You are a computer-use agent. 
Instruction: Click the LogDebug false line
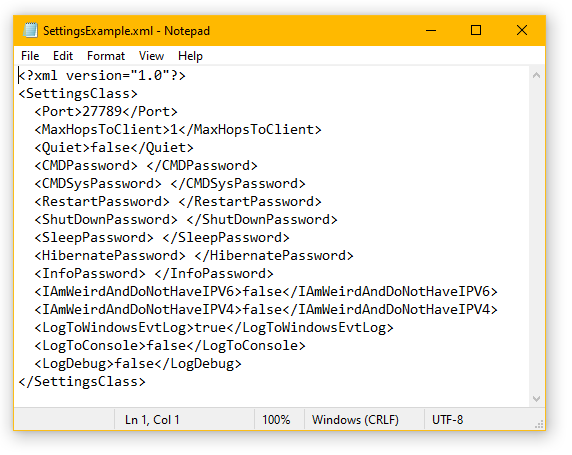point(138,364)
